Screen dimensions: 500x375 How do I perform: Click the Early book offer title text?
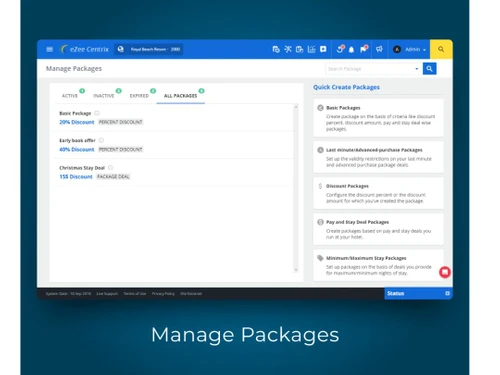pyautogui.click(x=77, y=141)
